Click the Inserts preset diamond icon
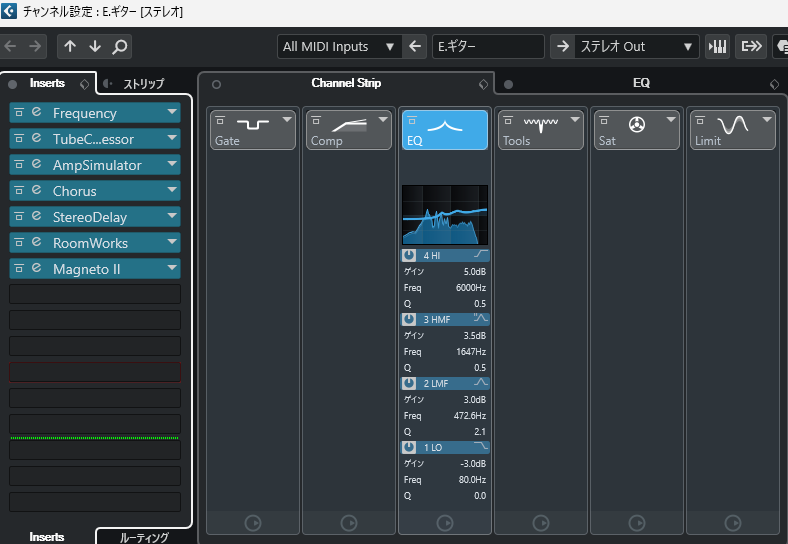This screenshot has height=544, width=788. tap(84, 84)
